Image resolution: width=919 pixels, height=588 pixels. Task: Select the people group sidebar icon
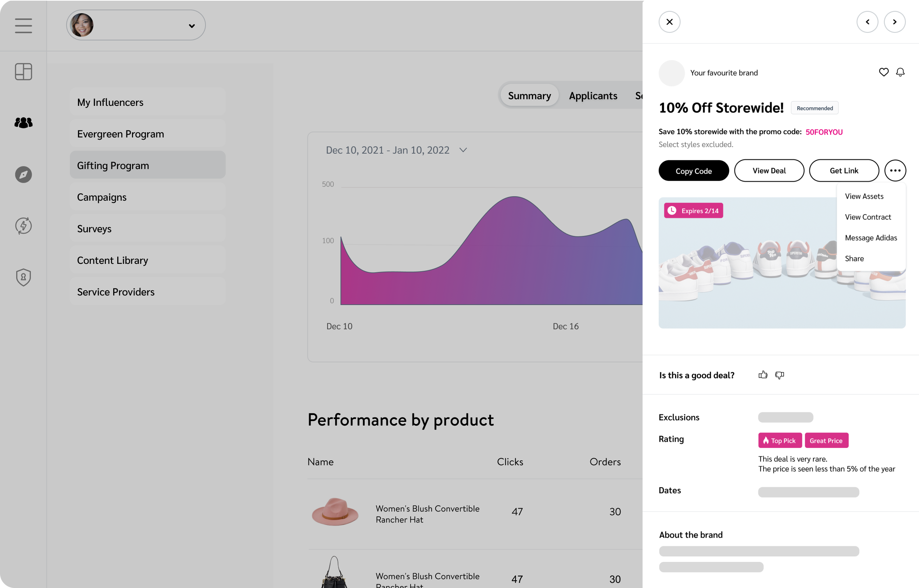[23, 123]
